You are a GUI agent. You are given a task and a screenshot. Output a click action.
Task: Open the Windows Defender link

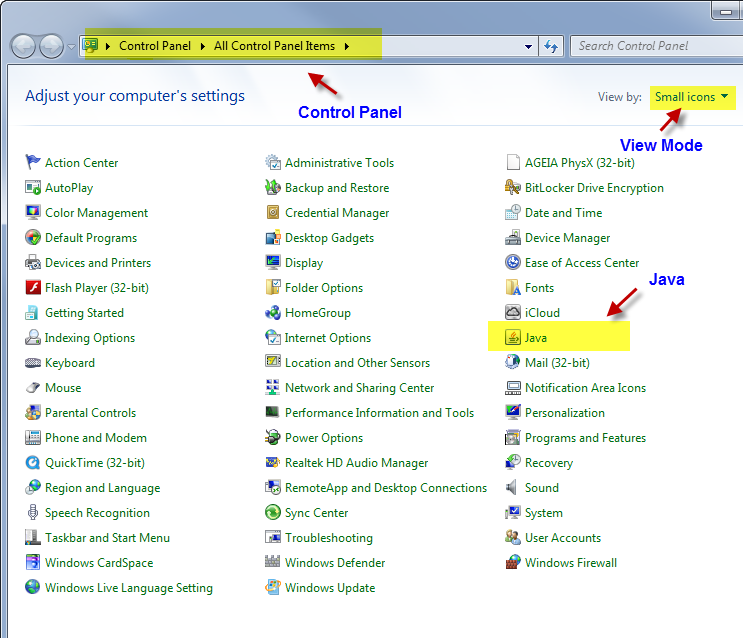(335, 563)
